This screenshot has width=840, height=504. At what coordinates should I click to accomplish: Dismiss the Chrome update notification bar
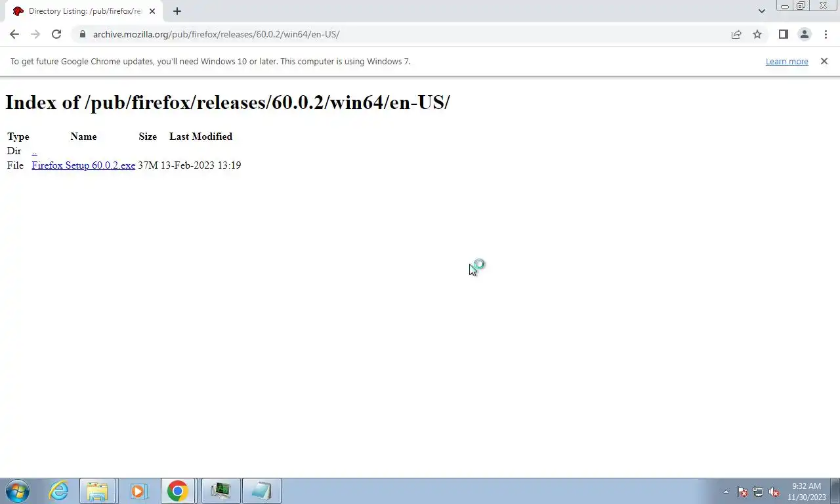(824, 61)
